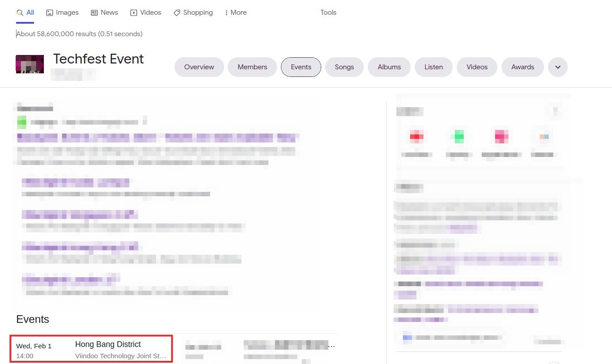This screenshot has height=364, width=612.
Task: Switch to News results tab
Action: (x=105, y=13)
